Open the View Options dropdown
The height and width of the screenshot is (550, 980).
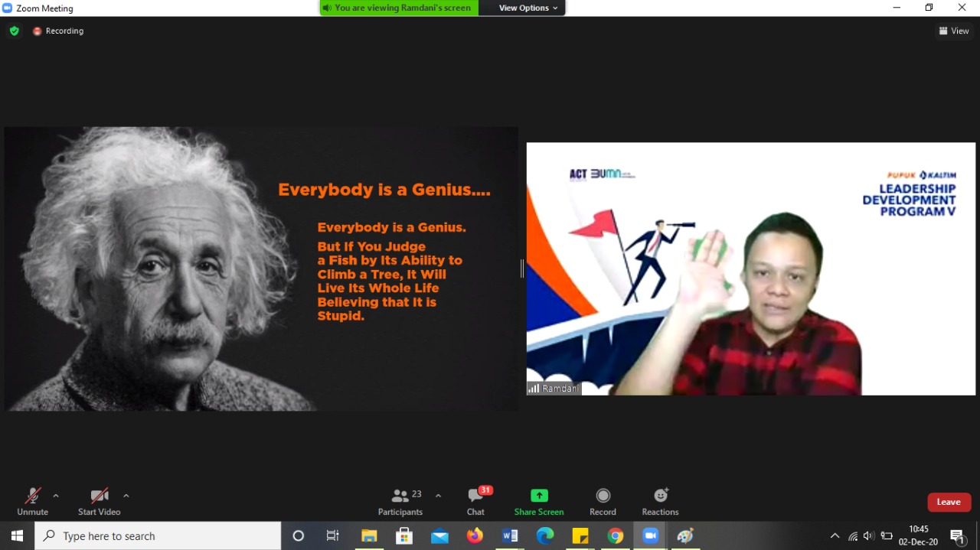tap(528, 8)
